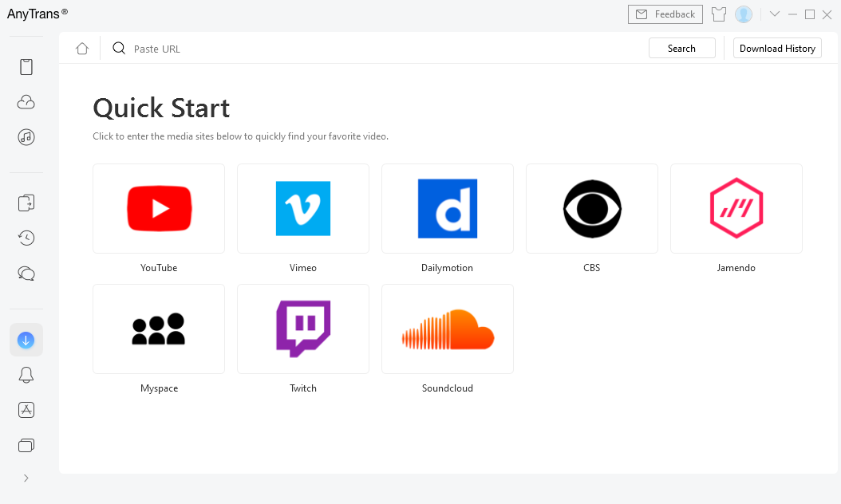Viewport: 841px width, 504px height.
Task: Open the Ringtone Maker bell icon
Action: point(26,375)
